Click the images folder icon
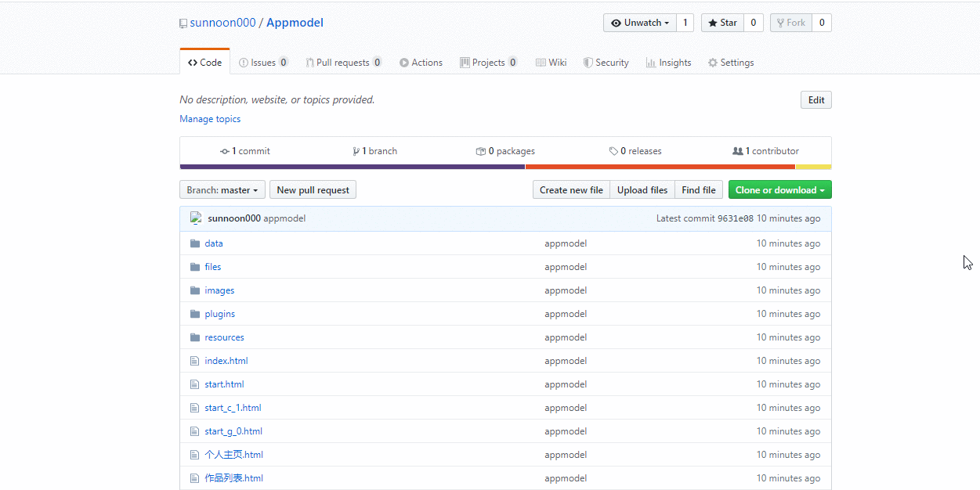 tap(195, 290)
